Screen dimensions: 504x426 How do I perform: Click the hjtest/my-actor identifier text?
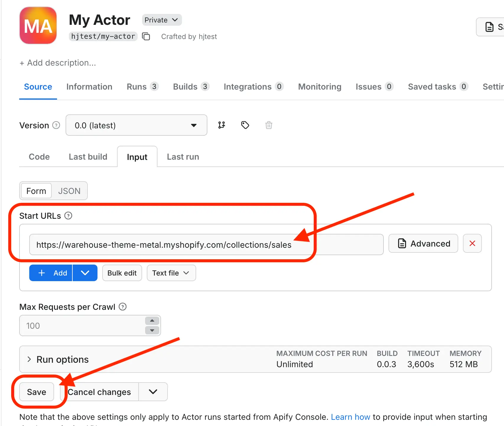click(103, 36)
